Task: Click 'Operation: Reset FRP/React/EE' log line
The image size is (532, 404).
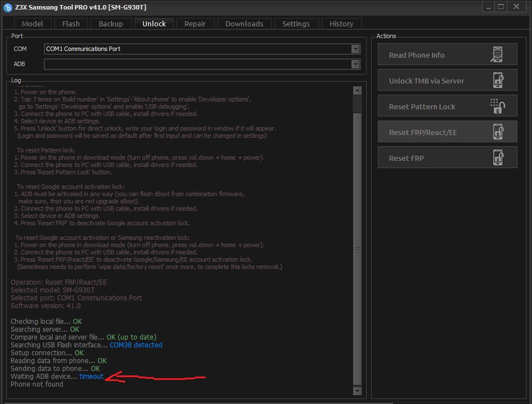Action: [59, 282]
